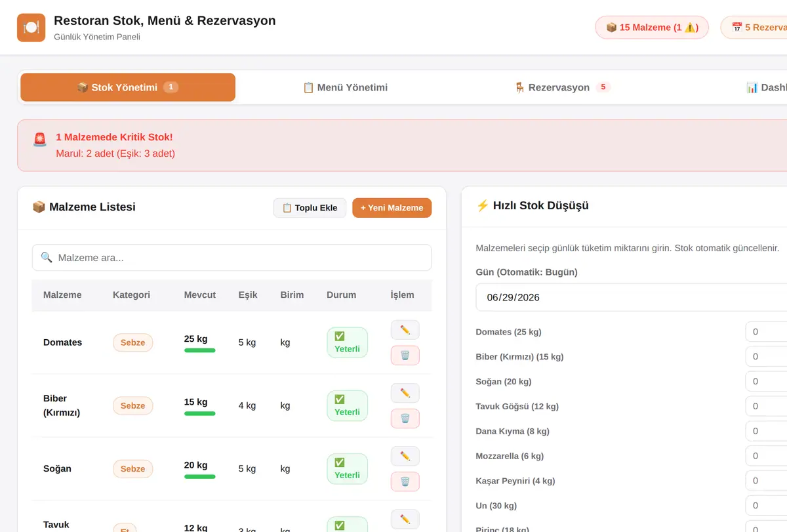Click the Soğan consumption quantity field
The width and height of the screenshot is (787, 532).
[x=766, y=381]
